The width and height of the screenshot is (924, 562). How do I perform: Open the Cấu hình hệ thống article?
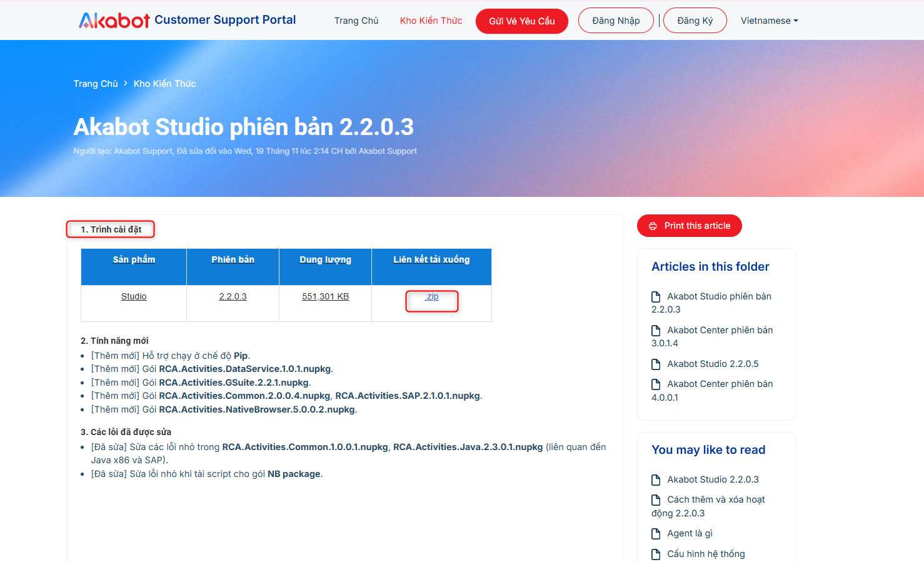pos(706,554)
